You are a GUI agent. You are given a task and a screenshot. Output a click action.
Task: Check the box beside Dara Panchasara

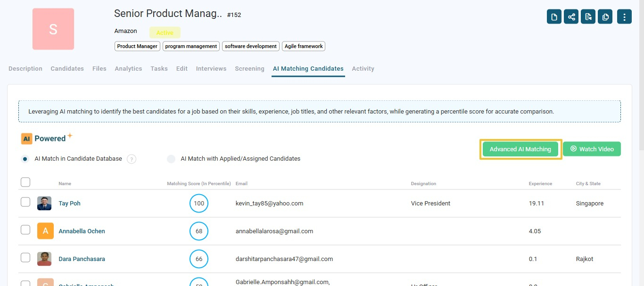pos(25,258)
